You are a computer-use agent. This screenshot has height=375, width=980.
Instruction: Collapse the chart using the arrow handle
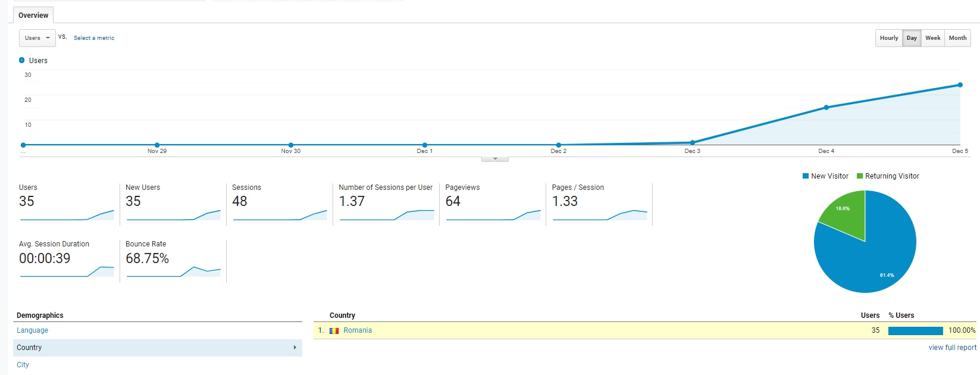point(495,159)
